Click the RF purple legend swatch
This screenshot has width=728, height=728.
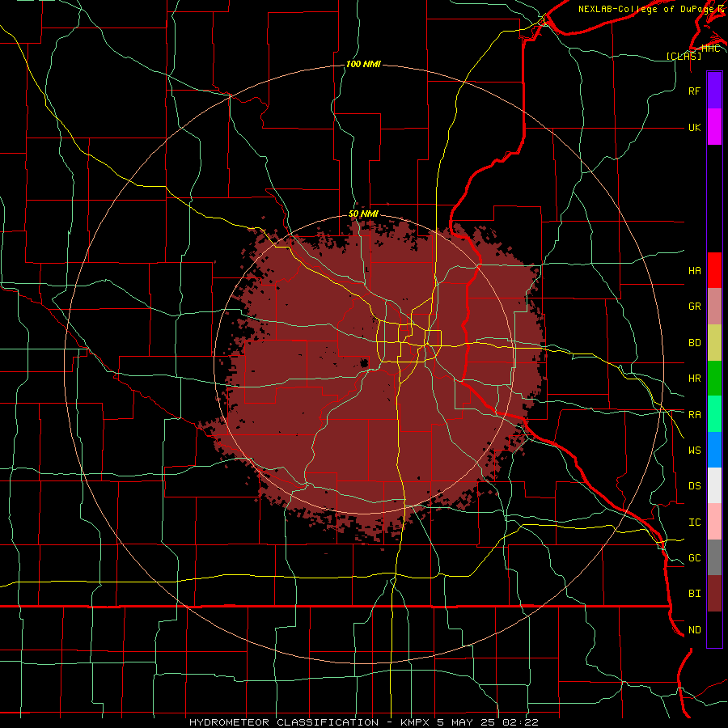pos(714,91)
